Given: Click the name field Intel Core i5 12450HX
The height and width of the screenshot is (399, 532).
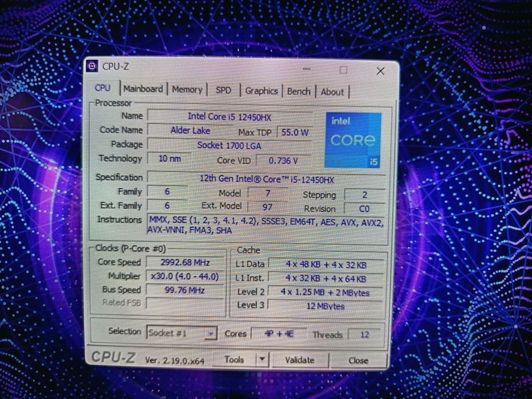Looking at the screenshot, I should tap(230, 117).
